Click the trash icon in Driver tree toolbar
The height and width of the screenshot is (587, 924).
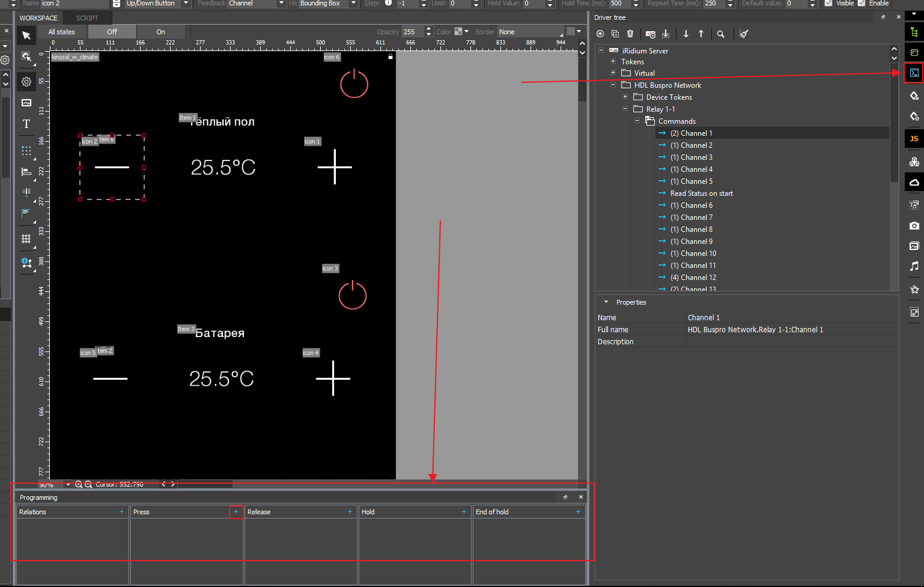[x=630, y=34]
